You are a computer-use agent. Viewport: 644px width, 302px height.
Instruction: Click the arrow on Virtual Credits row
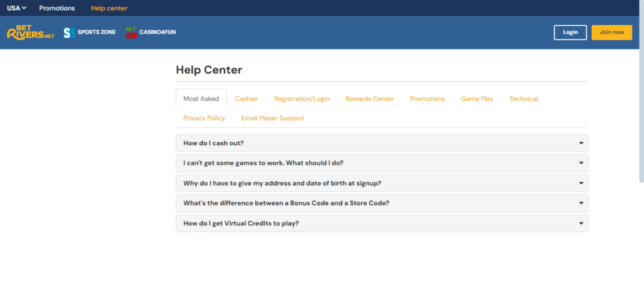coord(581,223)
